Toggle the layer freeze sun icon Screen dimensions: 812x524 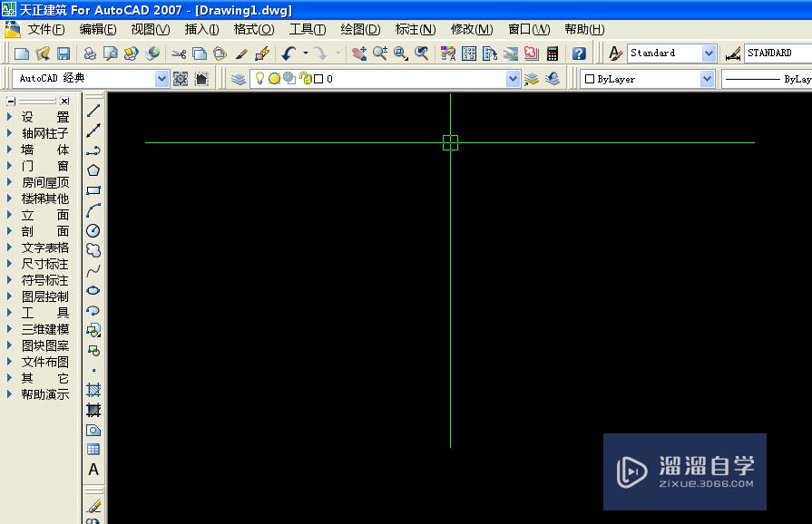(274, 79)
